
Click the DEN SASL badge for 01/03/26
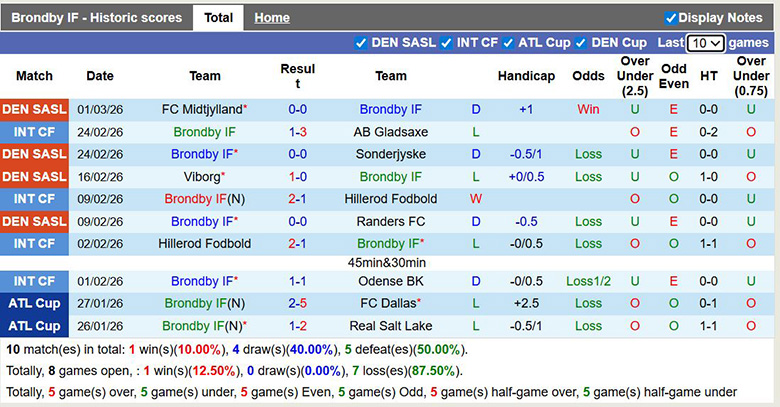click(35, 110)
